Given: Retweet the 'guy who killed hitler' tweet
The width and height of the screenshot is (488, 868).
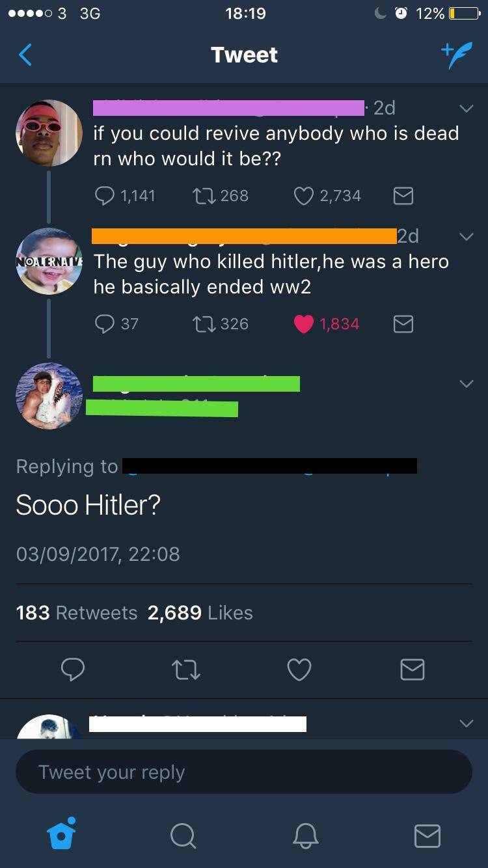Looking at the screenshot, I should (x=204, y=323).
